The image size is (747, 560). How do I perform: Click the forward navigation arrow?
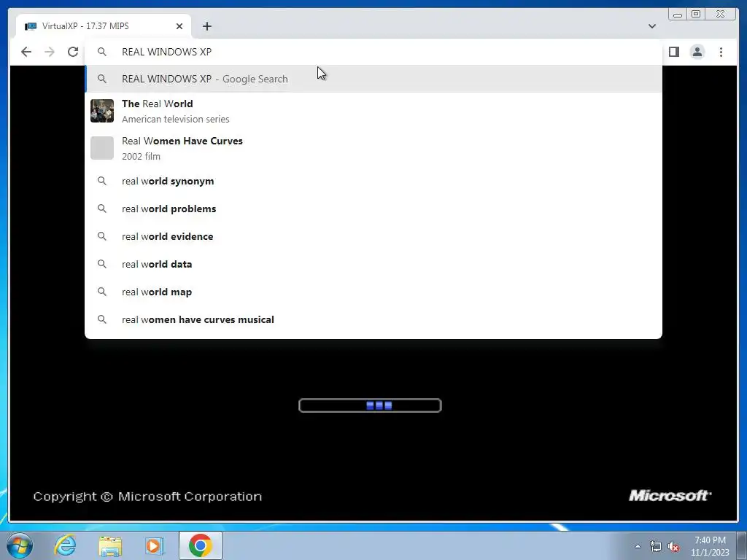tap(50, 52)
